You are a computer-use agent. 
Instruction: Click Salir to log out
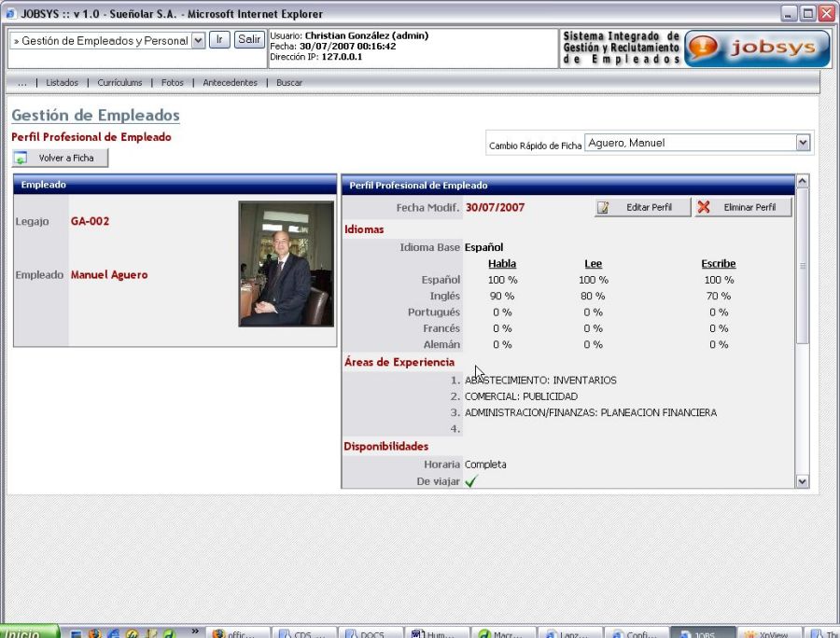248,39
